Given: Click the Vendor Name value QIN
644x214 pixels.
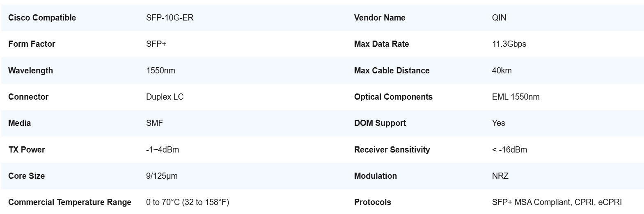Looking at the screenshot, I should click(x=499, y=18).
